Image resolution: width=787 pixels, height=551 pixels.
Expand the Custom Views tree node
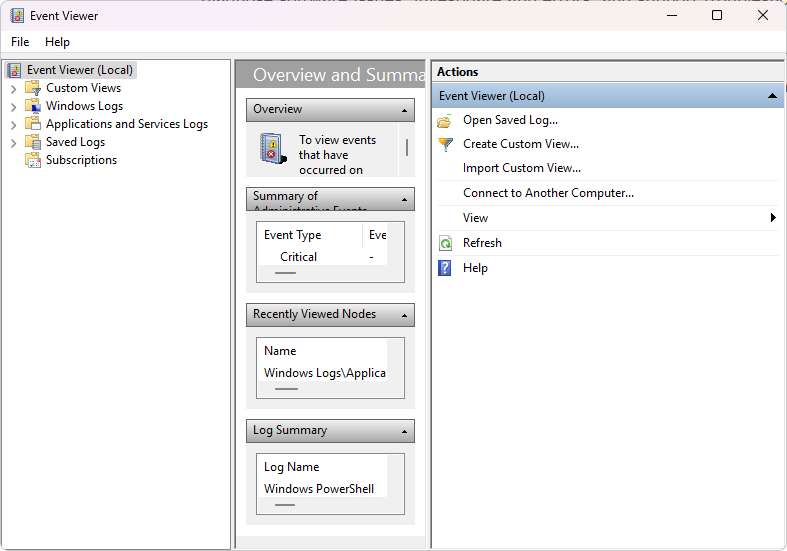click(13, 88)
